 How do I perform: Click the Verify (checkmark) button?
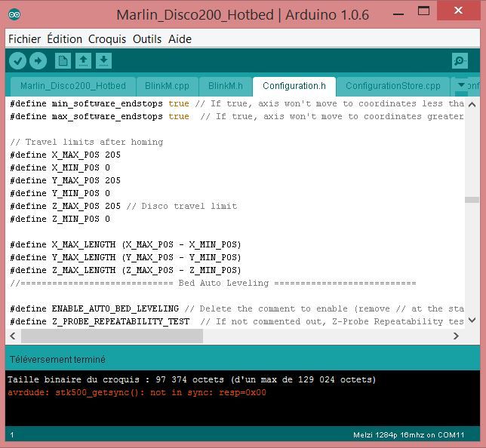point(17,61)
